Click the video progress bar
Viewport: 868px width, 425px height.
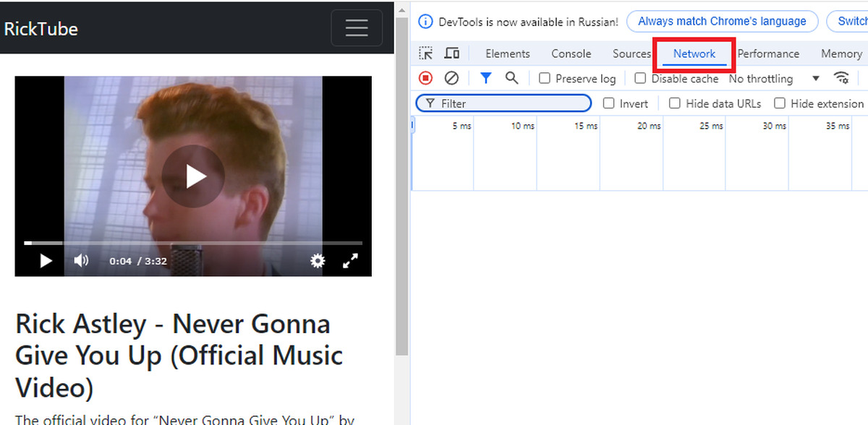[x=193, y=243]
